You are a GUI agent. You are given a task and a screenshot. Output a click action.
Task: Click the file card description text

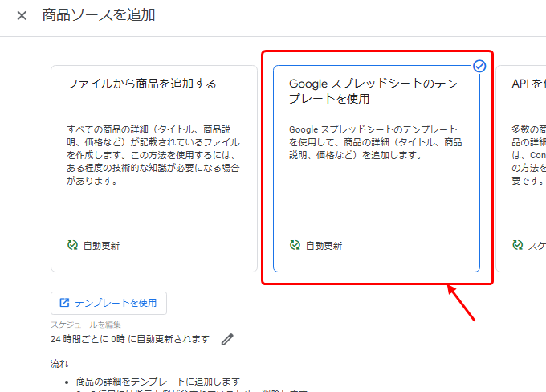point(153,155)
